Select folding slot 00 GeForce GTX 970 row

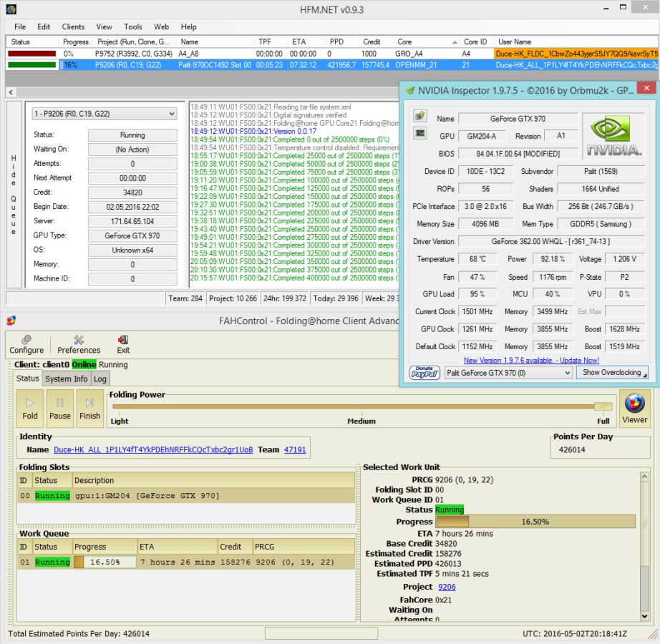[x=186, y=495]
